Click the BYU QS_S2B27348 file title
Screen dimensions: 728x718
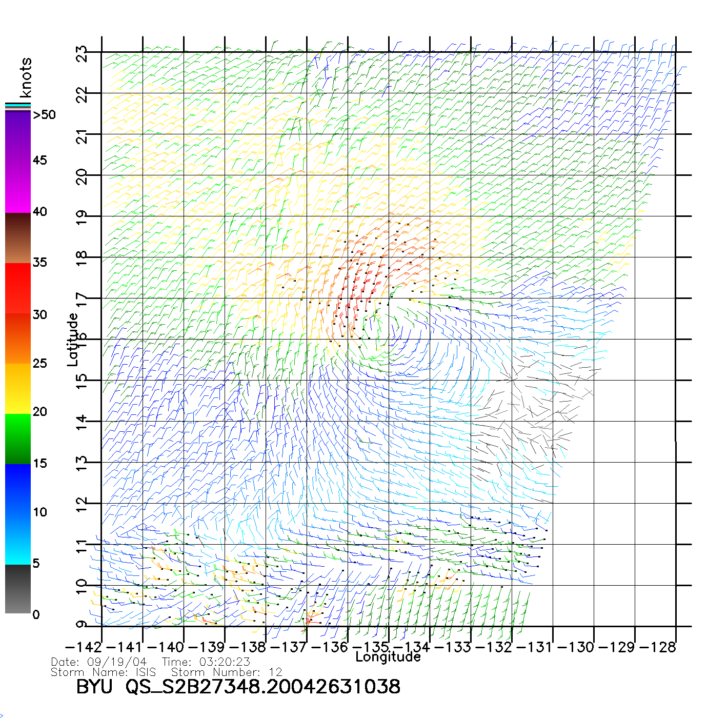(x=238, y=687)
